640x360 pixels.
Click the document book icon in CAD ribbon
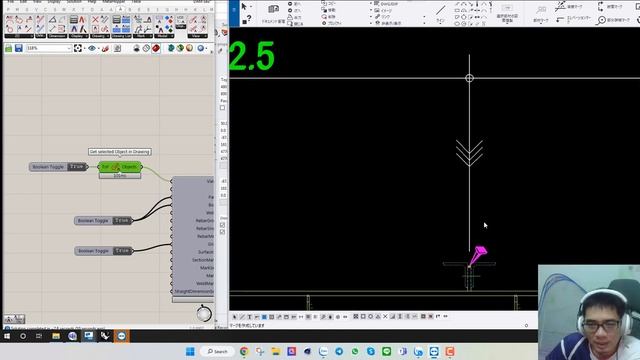tap(273, 9)
